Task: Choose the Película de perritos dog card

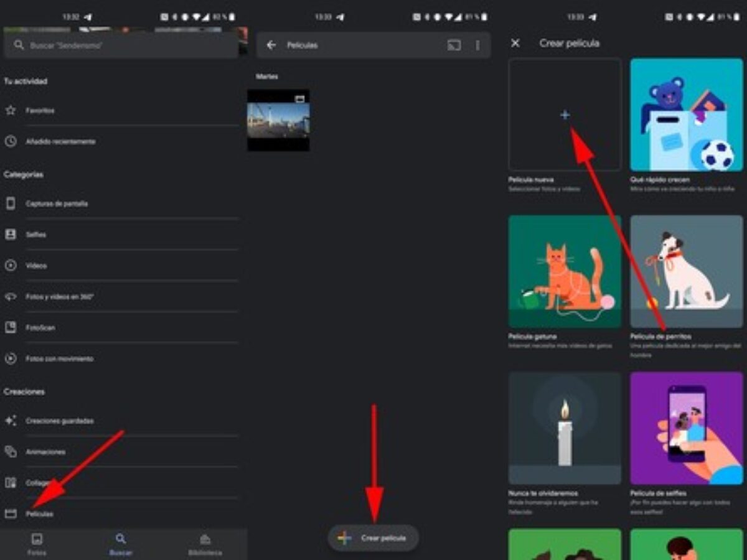Action: pos(687,271)
